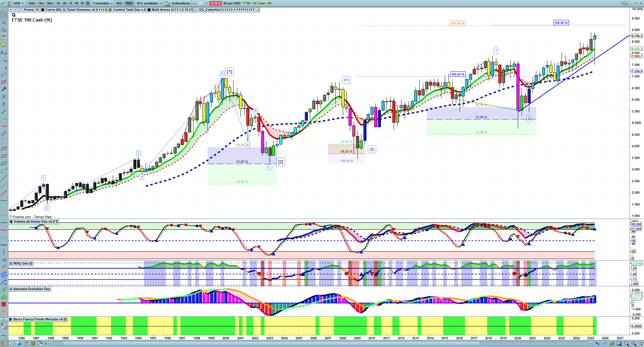Switch to the D daily timeframe
Screen dimensions: 644x347
click(71, 3)
